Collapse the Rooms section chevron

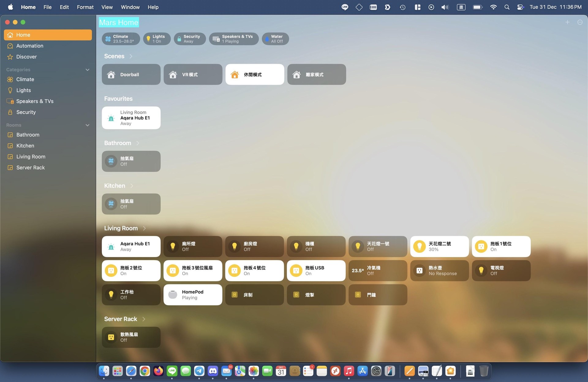(x=87, y=125)
